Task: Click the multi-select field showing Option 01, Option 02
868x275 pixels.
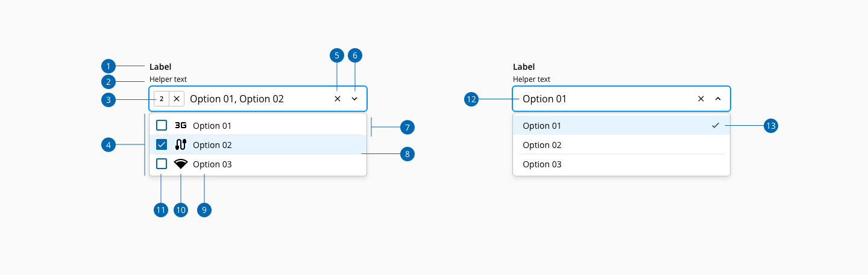Action: 253,99
